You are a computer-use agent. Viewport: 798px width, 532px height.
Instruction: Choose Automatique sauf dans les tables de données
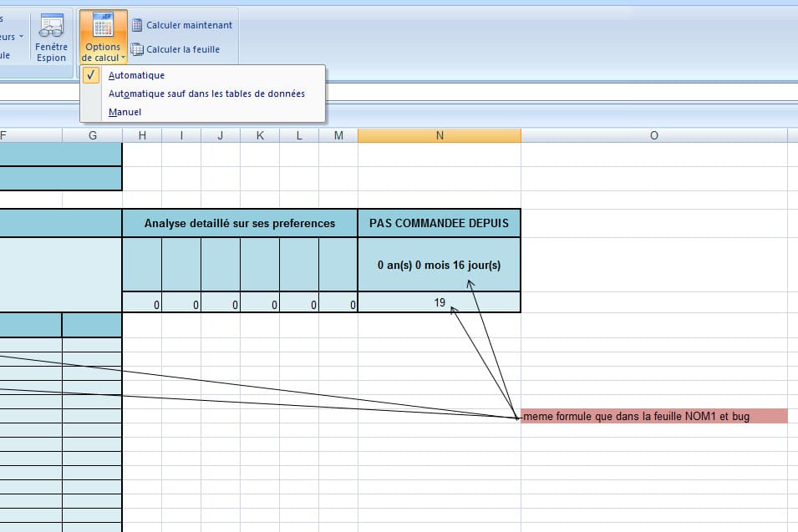point(206,94)
